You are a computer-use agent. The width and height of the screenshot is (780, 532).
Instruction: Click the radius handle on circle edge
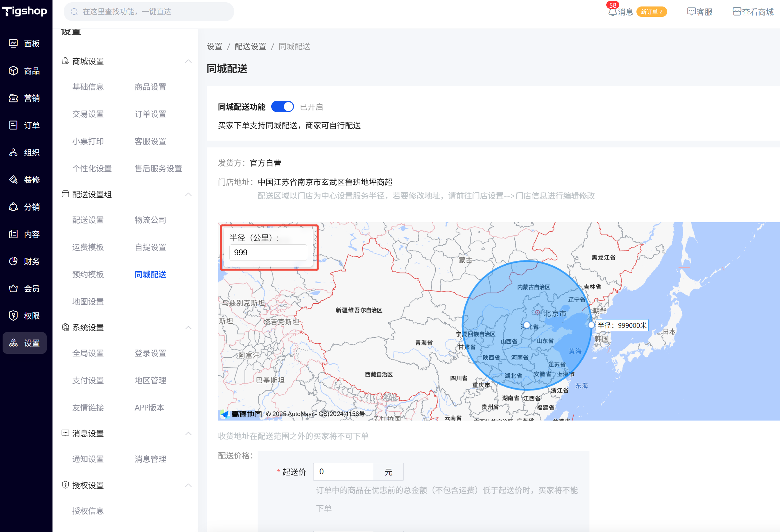591,325
